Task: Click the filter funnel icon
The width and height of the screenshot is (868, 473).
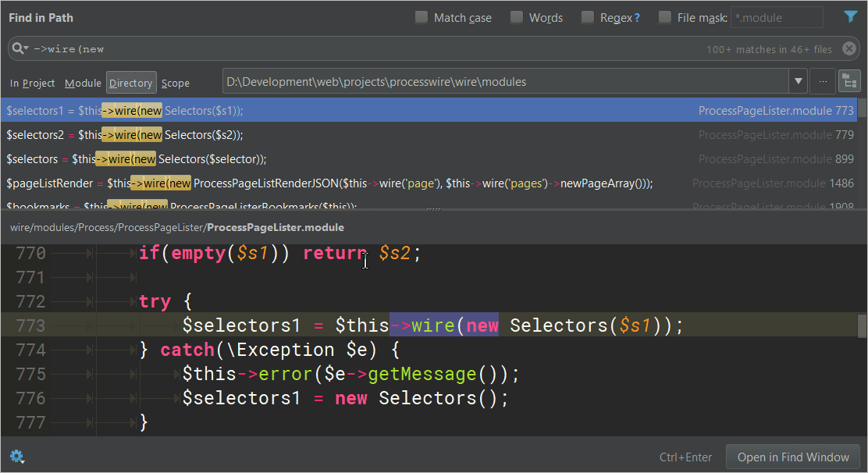Action: (851, 17)
